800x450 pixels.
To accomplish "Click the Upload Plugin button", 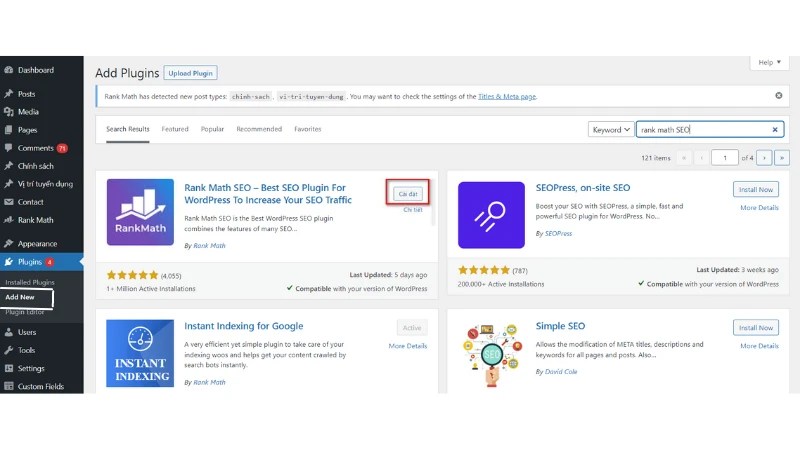I will (190, 73).
